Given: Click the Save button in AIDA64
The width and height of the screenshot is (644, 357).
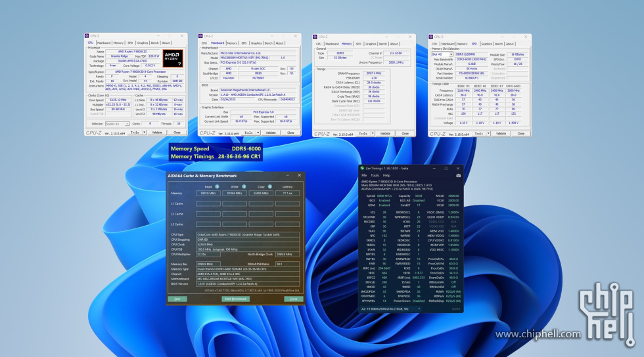Looking at the screenshot, I should pyautogui.click(x=177, y=299).
